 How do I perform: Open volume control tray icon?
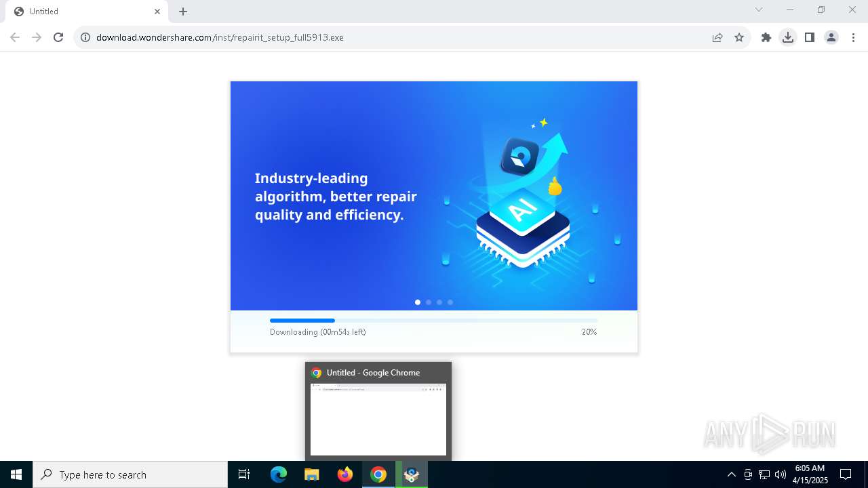tap(781, 474)
